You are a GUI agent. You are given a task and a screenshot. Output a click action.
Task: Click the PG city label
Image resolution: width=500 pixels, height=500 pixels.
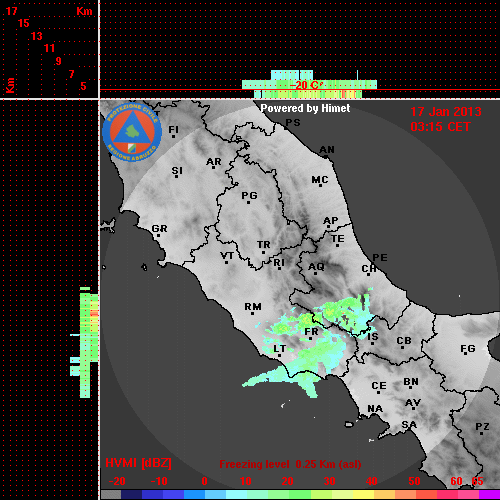[249, 195]
